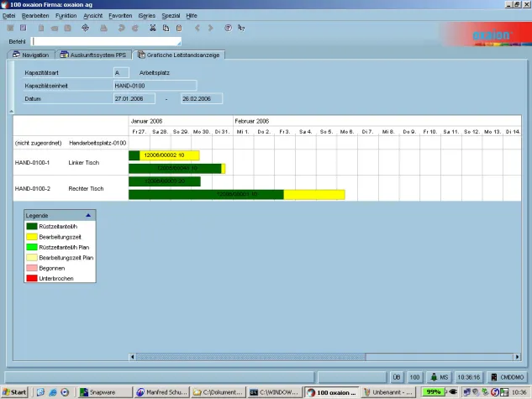Switch to the Navigation tab
This screenshot has width=532, height=399.
tap(31, 55)
